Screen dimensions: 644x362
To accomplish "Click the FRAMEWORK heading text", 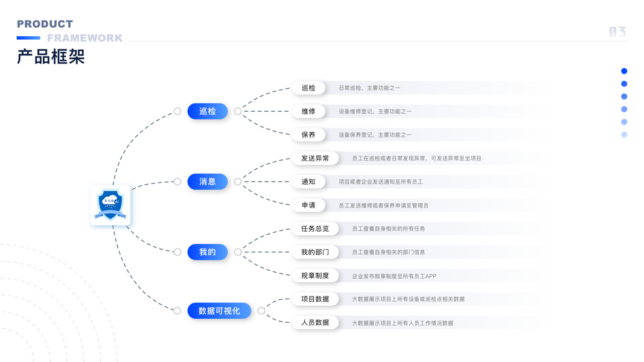I will pos(84,38).
